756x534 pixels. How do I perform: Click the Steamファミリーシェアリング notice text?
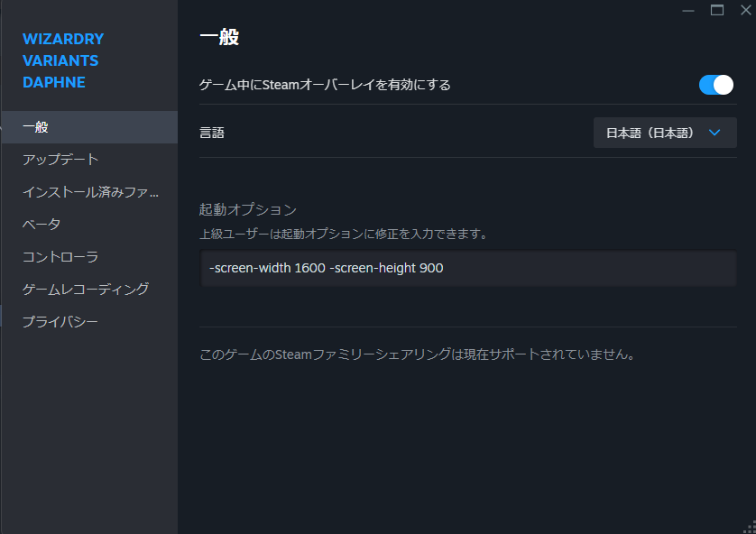[418, 354]
